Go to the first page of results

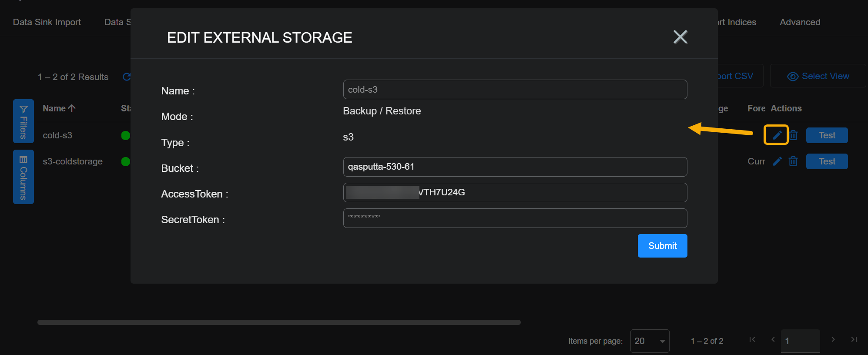tap(752, 339)
